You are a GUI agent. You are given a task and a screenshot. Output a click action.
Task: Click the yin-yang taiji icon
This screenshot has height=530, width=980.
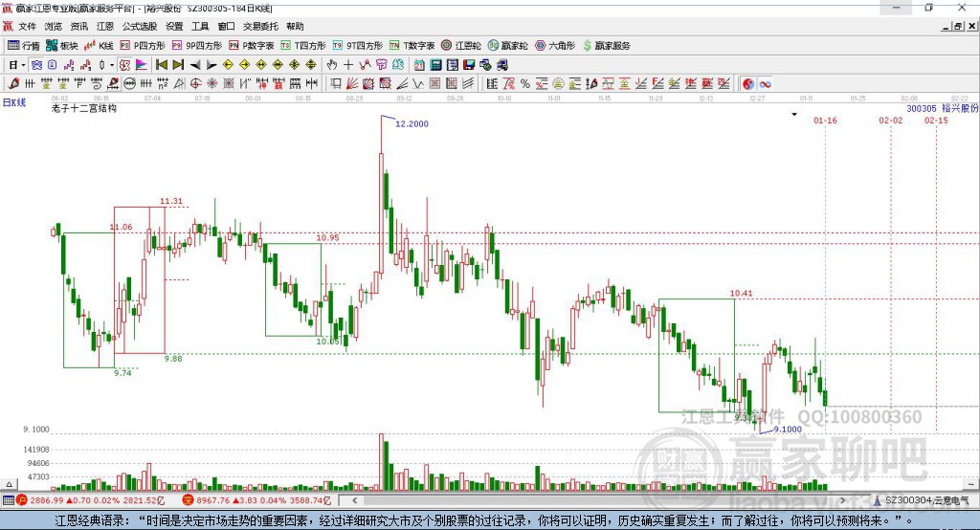(x=748, y=84)
